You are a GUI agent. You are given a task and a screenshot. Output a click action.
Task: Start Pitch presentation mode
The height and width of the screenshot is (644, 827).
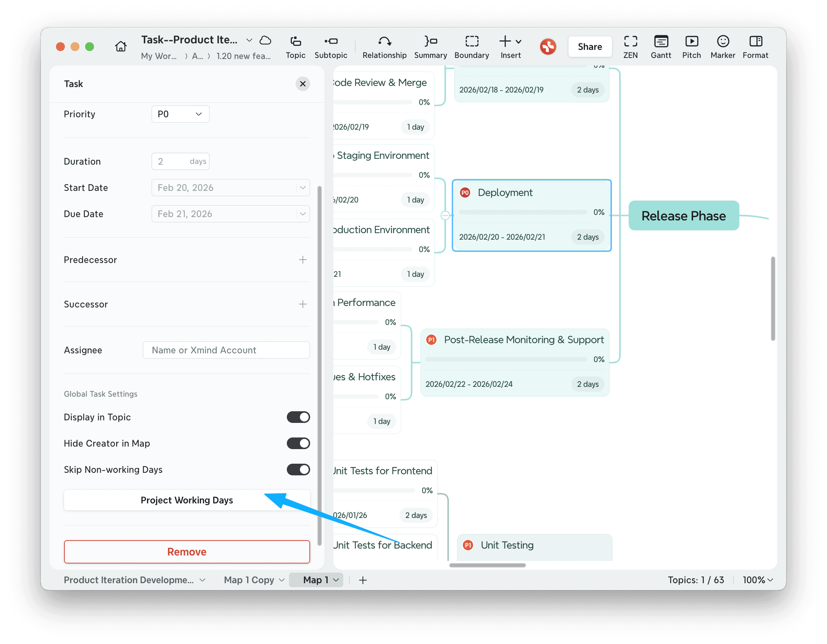tap(691, 47)
